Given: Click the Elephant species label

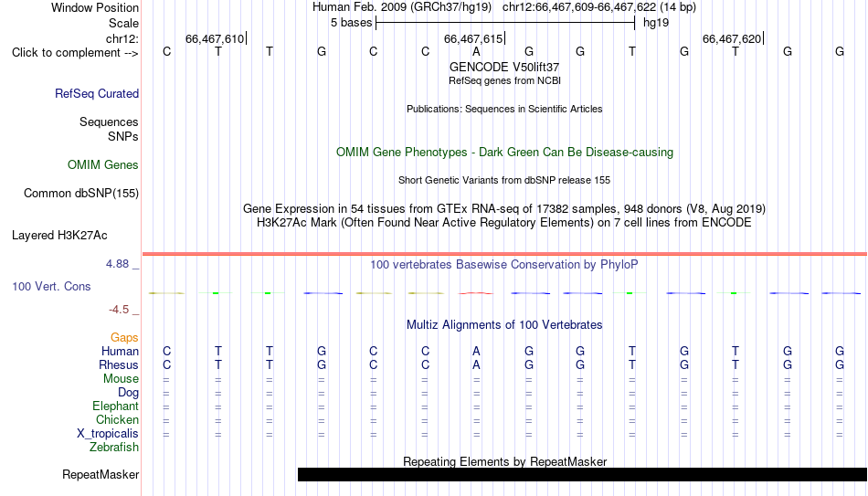Looking at the screenshot, I should click(116, 406).
